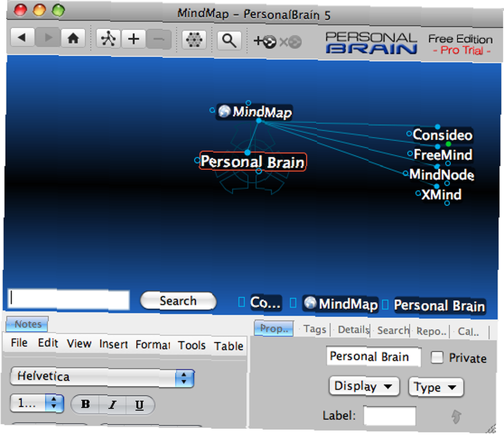This screenshot has width=504, height=435.
Task: Toggle underline formatting
Action: [140, 405]
